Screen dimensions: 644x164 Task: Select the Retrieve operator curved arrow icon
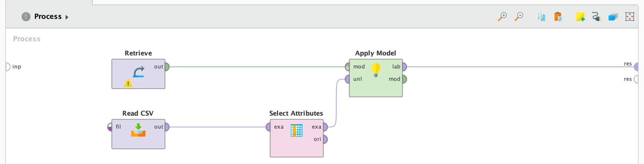point(138,72)
